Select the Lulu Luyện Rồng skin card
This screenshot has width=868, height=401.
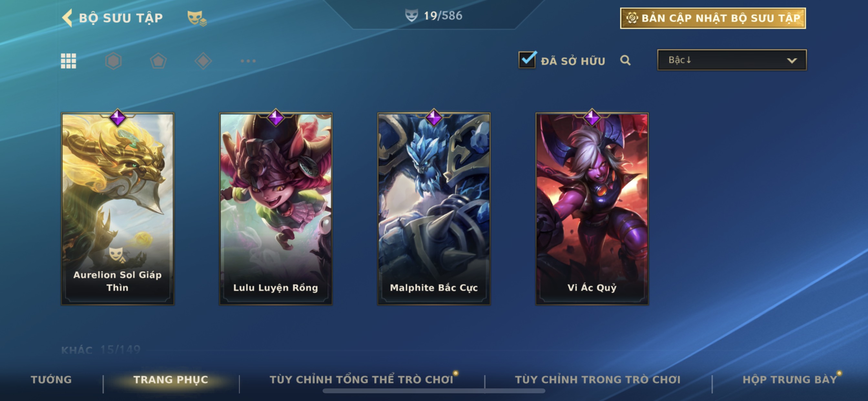click(x=276, y=209)
